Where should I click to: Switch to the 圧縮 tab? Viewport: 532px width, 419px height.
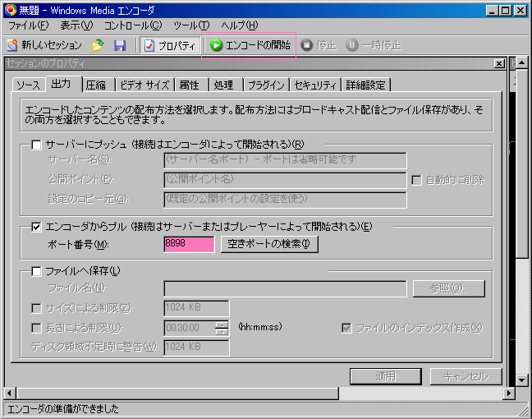pos(99,85)
